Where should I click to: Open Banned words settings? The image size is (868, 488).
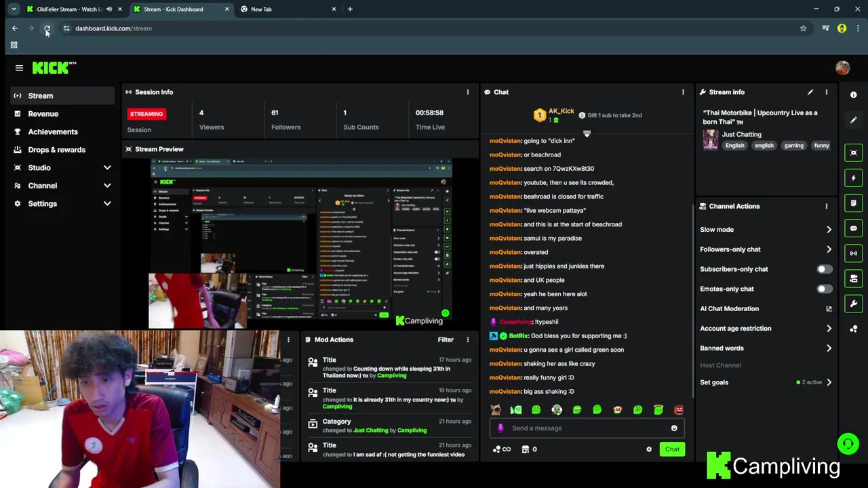[766, 348]
